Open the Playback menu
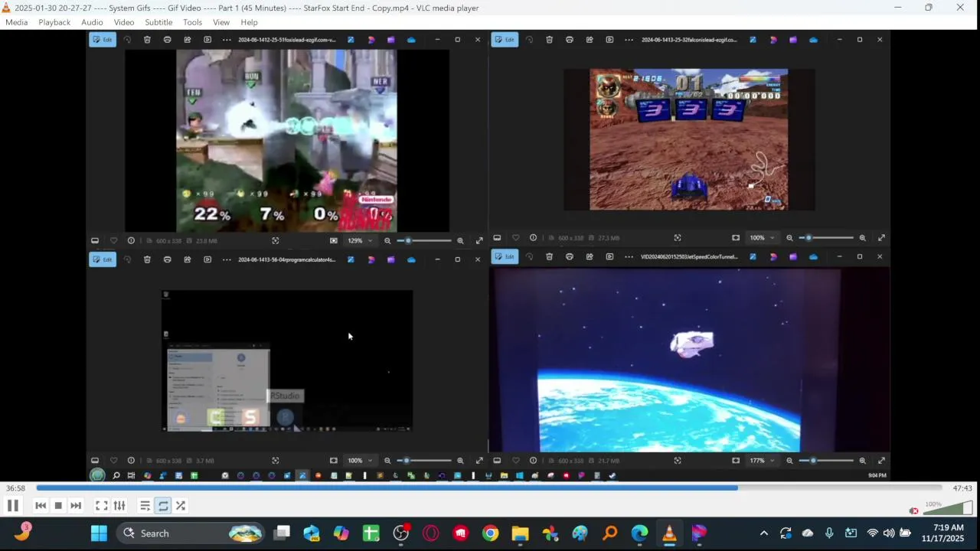 [x=54, y=22]
